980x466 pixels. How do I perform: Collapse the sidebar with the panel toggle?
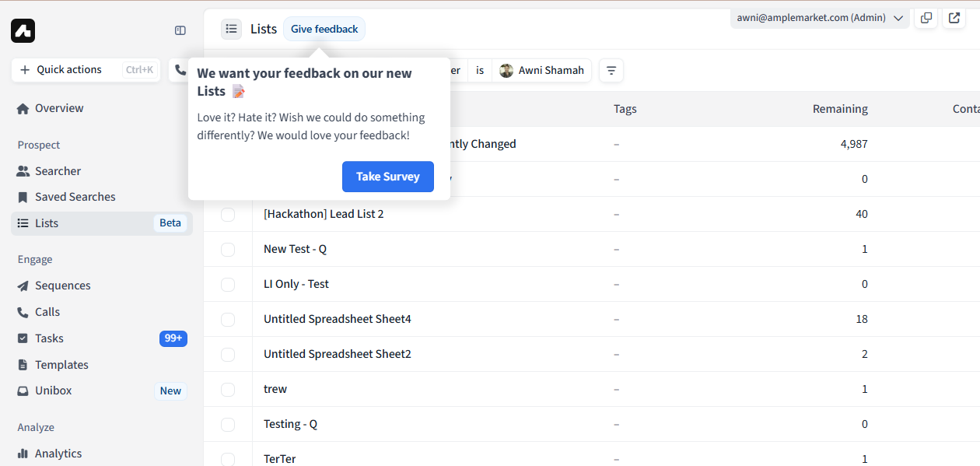[180, 30]
